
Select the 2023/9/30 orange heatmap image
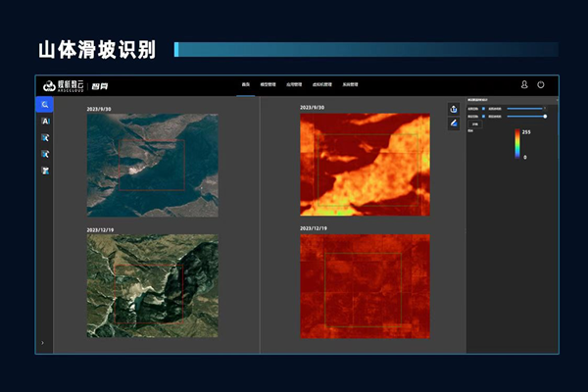(366, 165)
